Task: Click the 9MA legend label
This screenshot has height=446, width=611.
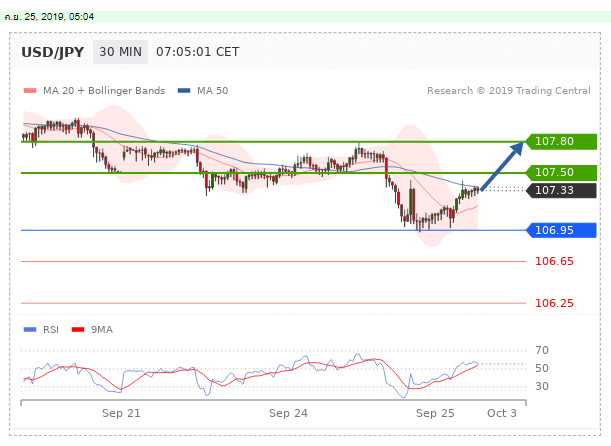Action: pyautogui.click(x=102, y=330)
